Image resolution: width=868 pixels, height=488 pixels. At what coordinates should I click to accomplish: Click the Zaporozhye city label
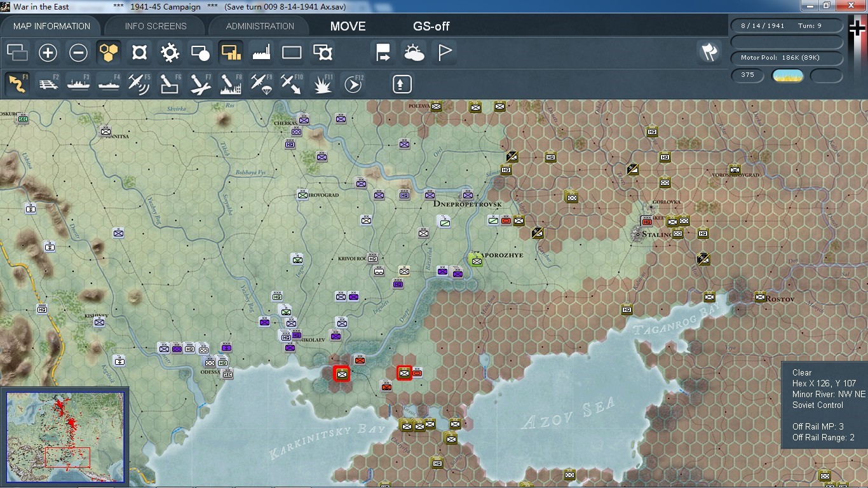[499, 255]
